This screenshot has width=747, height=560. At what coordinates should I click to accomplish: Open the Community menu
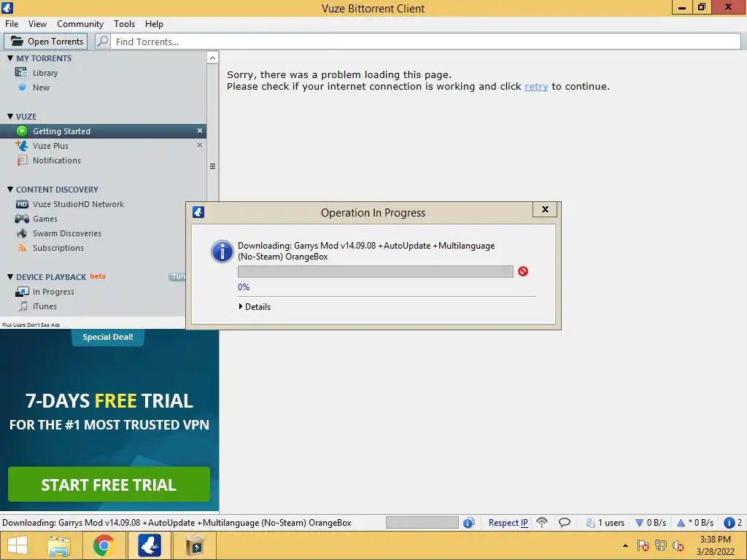click(80, 24)
